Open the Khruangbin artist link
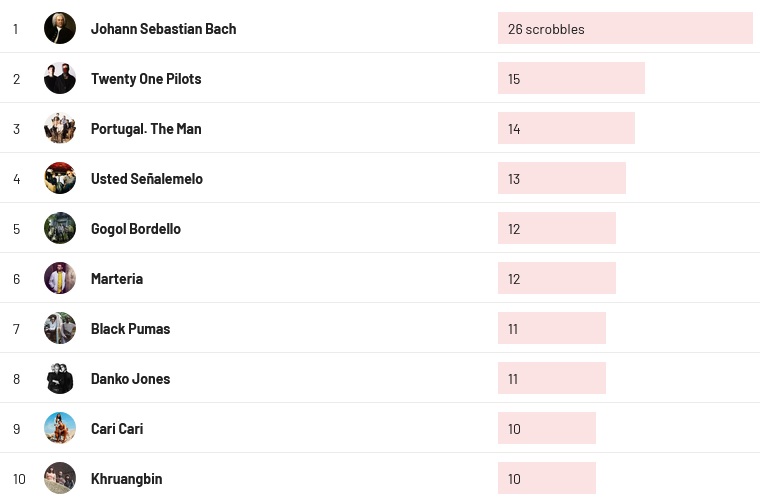This screenshot has width=760, height=502. click(x=125, y=479)
